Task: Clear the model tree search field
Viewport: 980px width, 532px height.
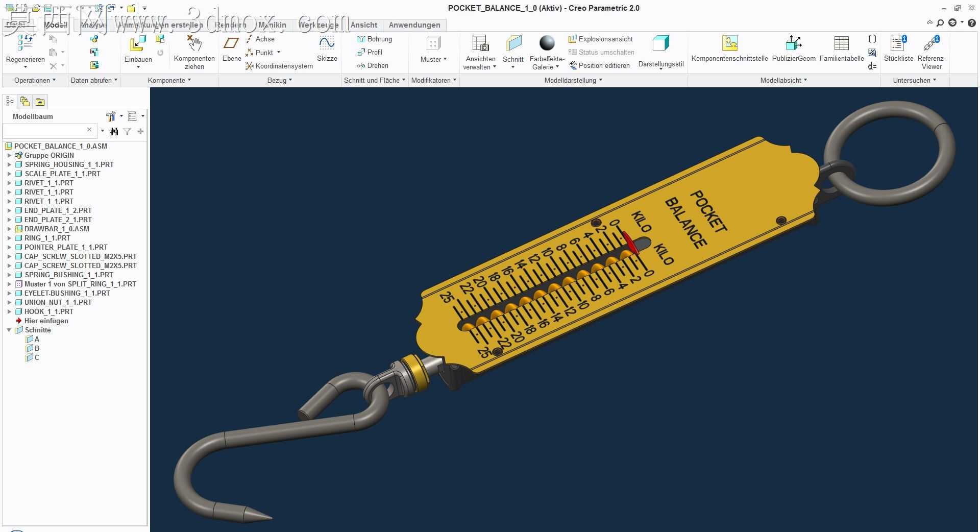Action: point(89,130)
